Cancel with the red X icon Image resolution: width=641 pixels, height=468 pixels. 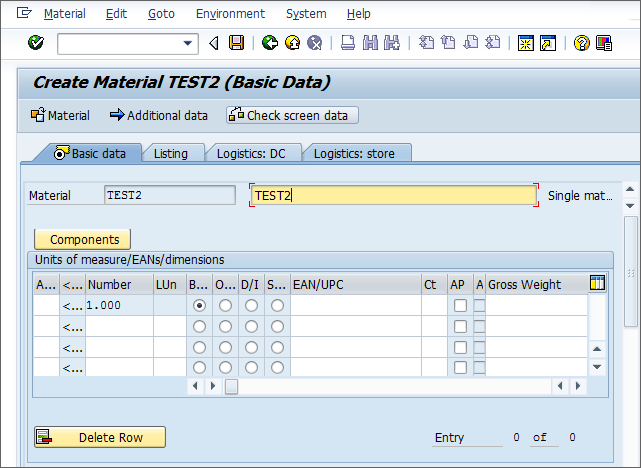coord(314,43)
